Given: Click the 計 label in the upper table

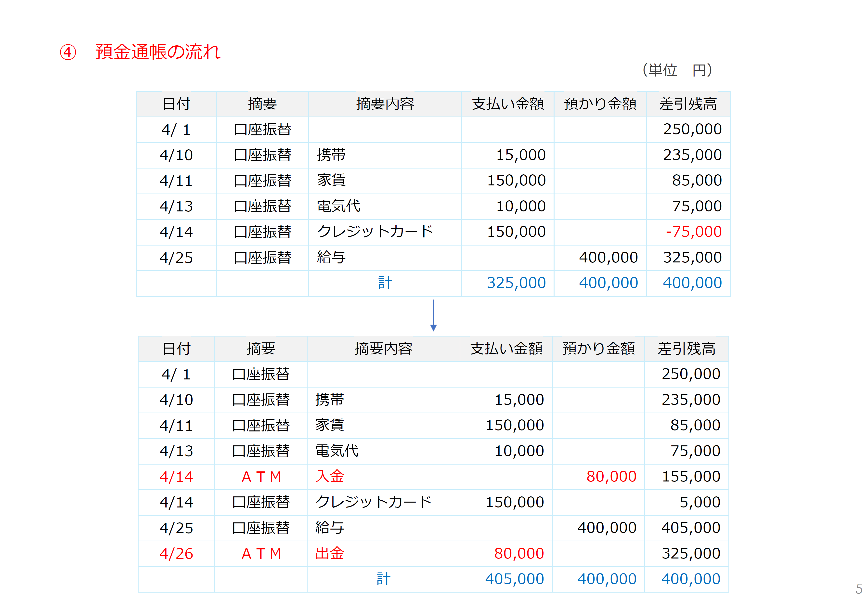Looking at the screenshot, I should pos(385,283).
